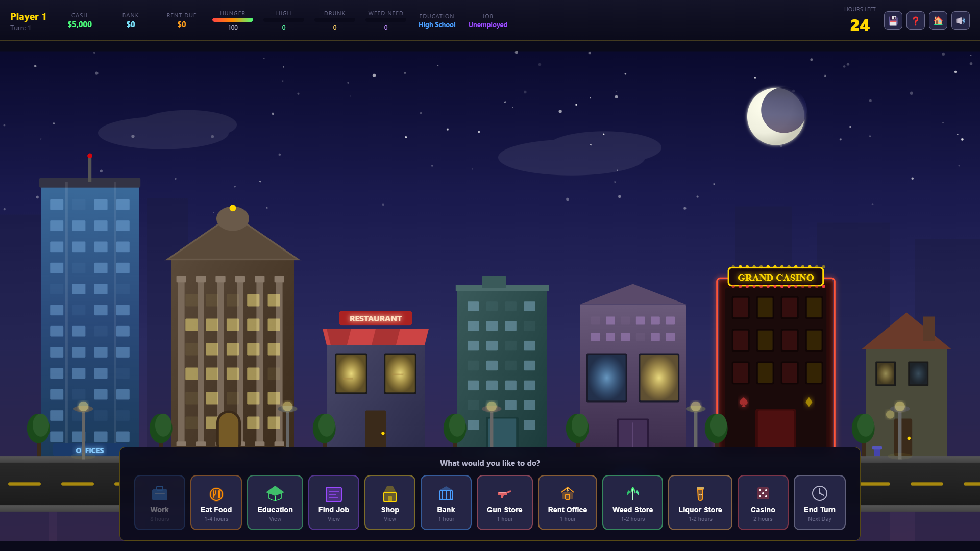The height and width of the screenshot is (551, 980).
Task: Open the Shop view
Action: pos(389,503)
